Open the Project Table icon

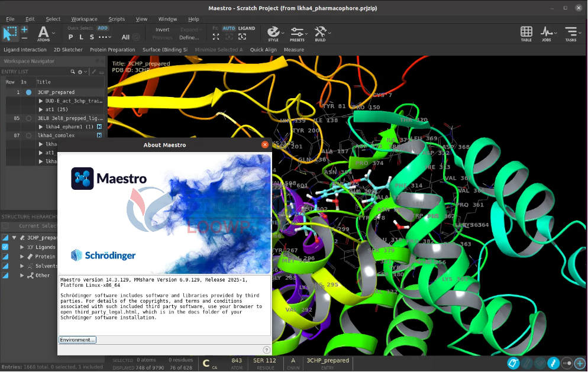pos(526,34)
